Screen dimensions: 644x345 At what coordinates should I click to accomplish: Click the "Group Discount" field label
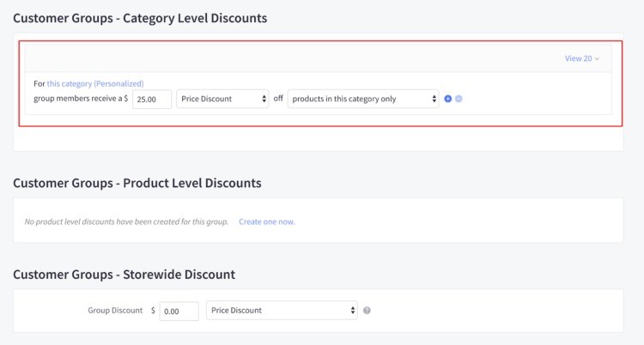pos(115,311)
